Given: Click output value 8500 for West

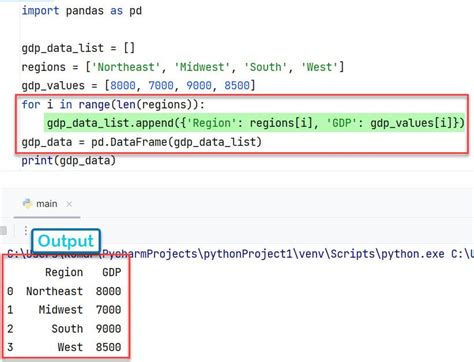Looking at the screenshot, I should [108, 347].
